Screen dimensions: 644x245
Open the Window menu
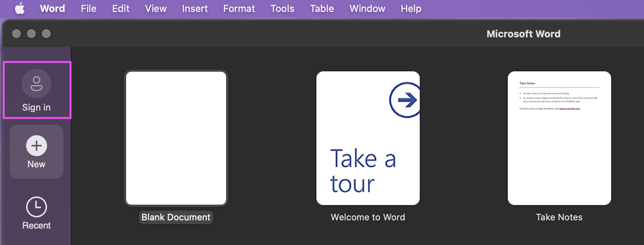click(367, 8)
